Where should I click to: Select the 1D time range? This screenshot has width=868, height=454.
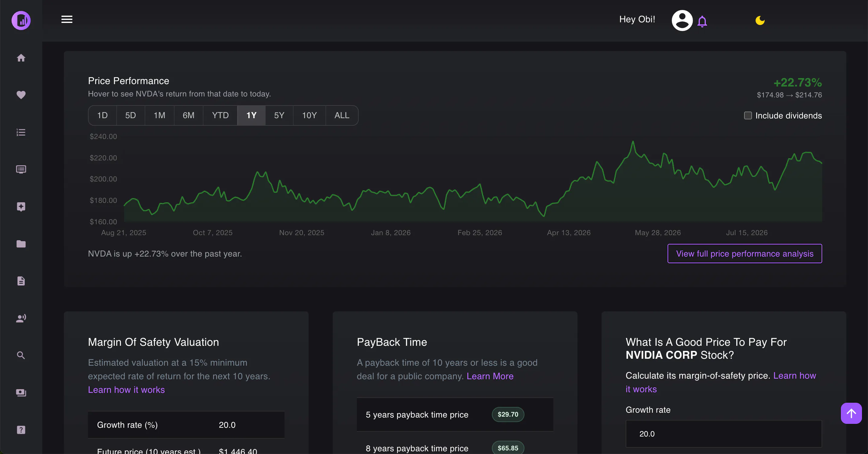[x=102, y=115]
